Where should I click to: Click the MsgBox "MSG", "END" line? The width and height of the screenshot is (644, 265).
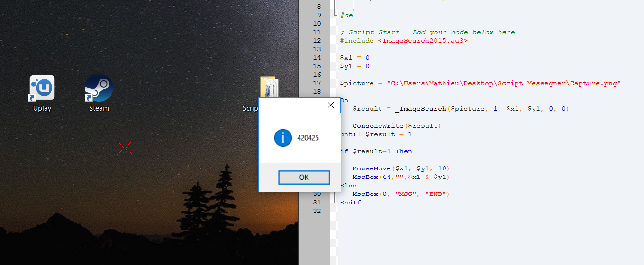point(400,194)
